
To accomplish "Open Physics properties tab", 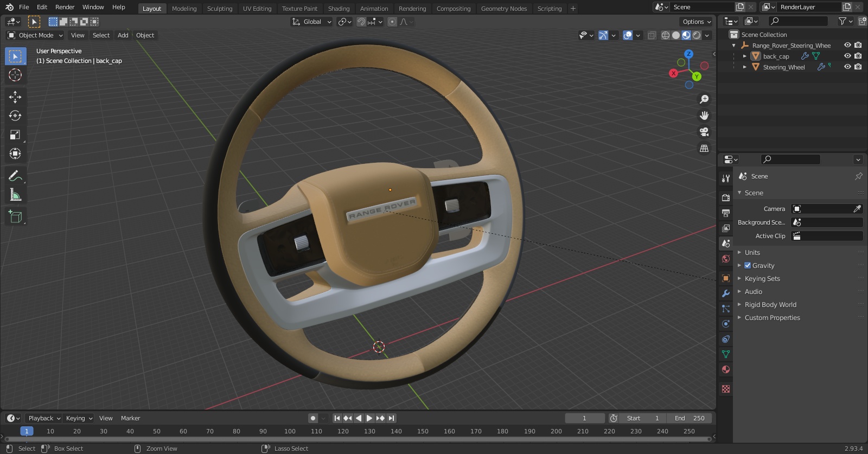I will 726,324.
